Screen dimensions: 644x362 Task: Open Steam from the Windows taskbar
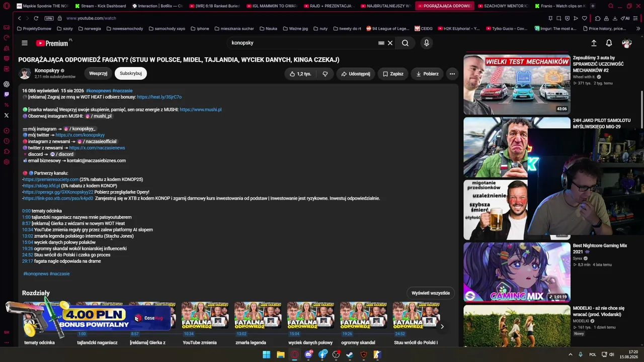click(x=350, y=354)
